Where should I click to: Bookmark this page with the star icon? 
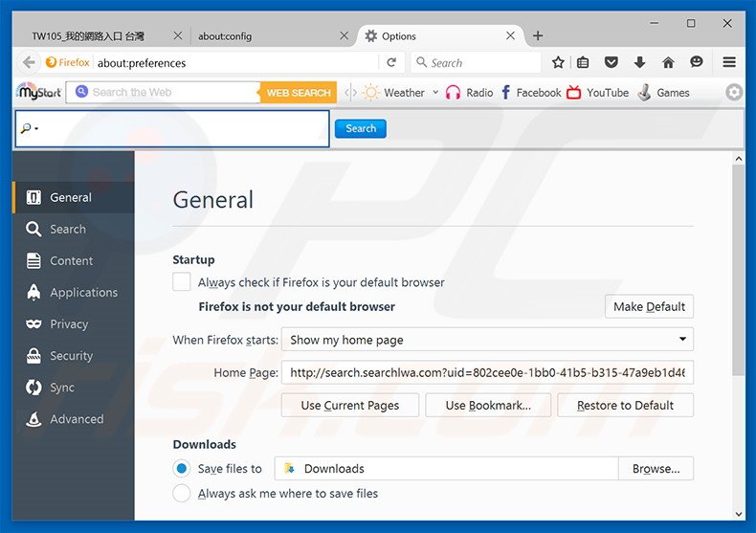tap(558, 62)
